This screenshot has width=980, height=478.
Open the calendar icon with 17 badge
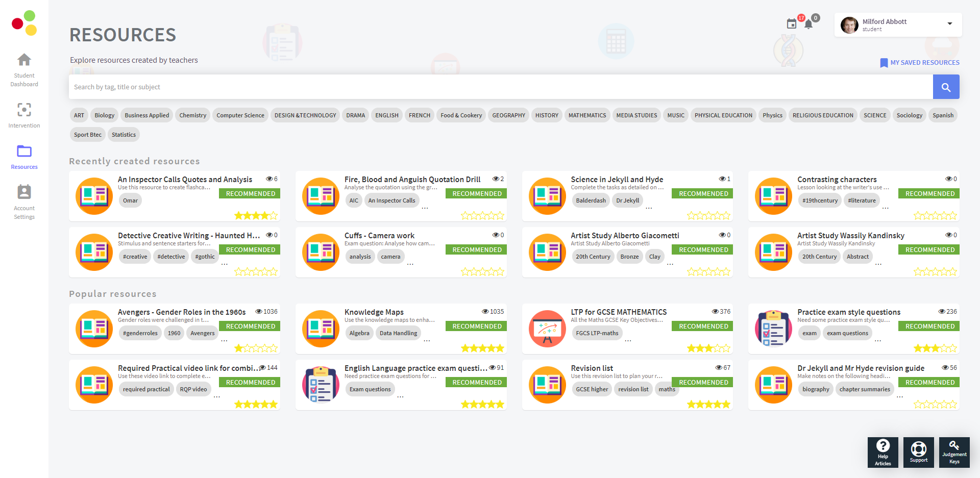click(x=792, y=23)
